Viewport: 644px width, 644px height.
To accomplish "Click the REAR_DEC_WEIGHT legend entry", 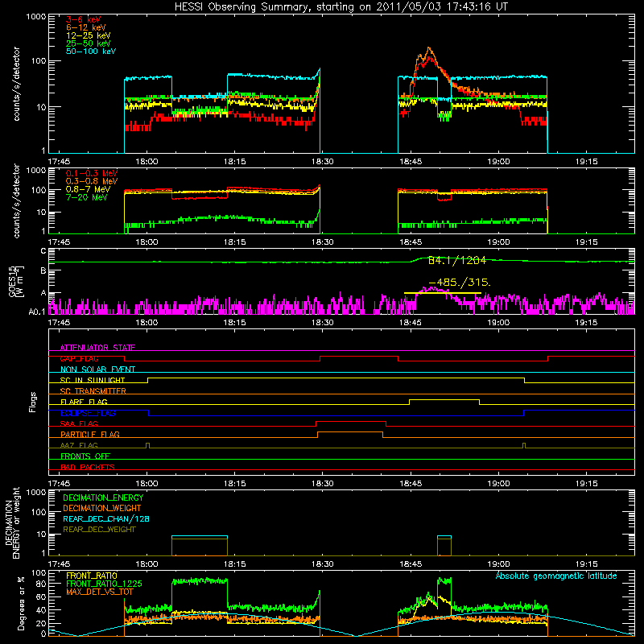I will pyautogui.click(x=99, y=530).
